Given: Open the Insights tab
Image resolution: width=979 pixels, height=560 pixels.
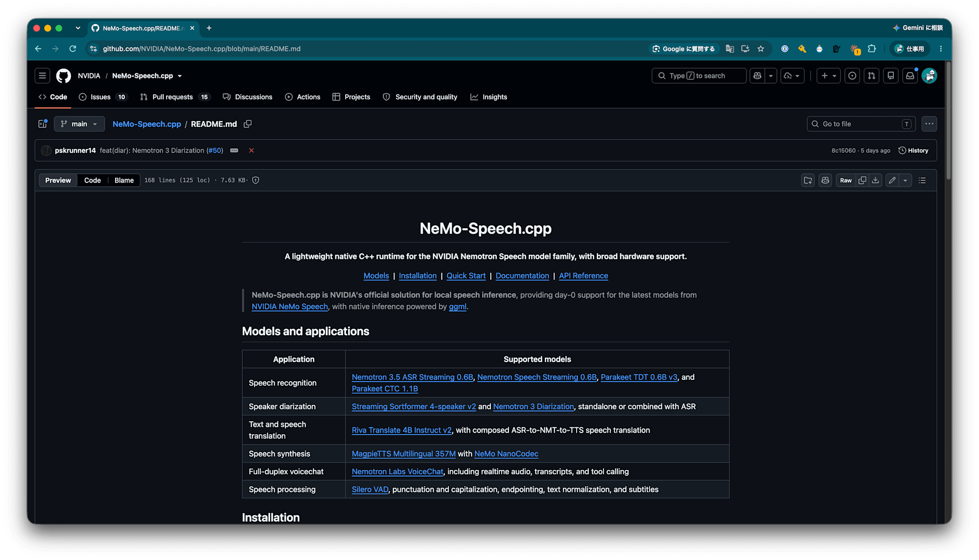Looking at the screenshot, I should pos(489,97).
